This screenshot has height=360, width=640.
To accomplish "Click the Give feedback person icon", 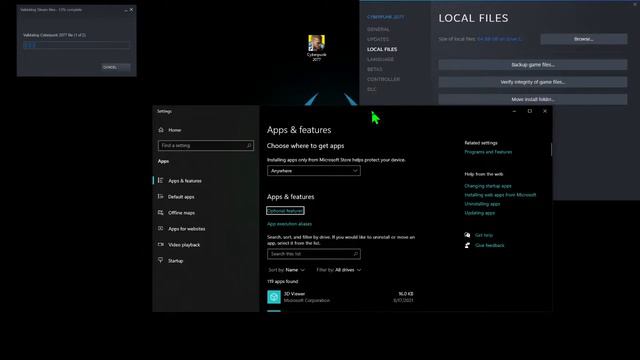I will point(467,245).
